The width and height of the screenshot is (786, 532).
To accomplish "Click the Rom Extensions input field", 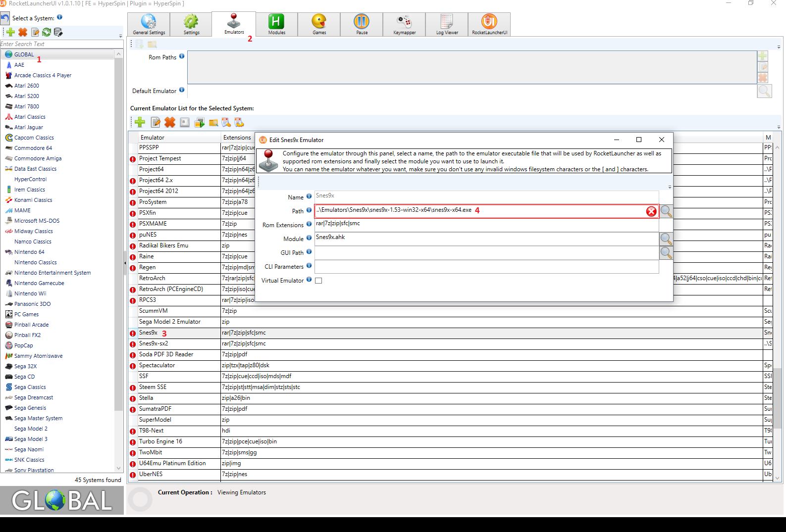I will point(487,225).
